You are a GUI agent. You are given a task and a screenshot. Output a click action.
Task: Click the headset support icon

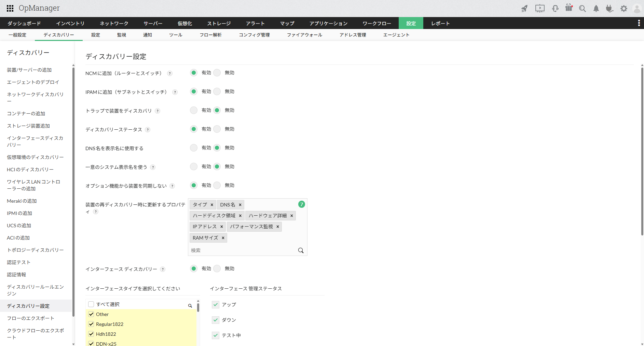[x=555, y=9]
